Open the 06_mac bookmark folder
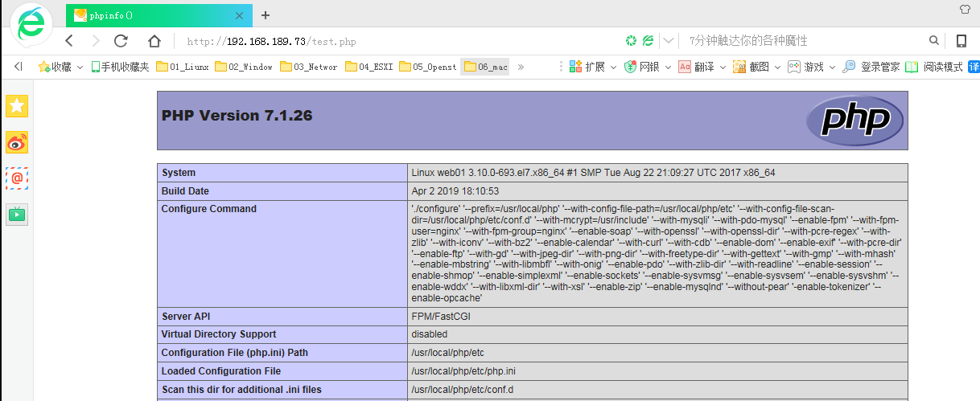Viewport: 980px width, 401px height. [486, 67]
